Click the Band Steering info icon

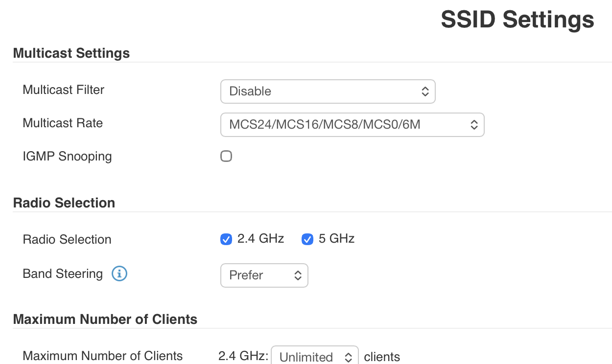[x=119, y=274]
